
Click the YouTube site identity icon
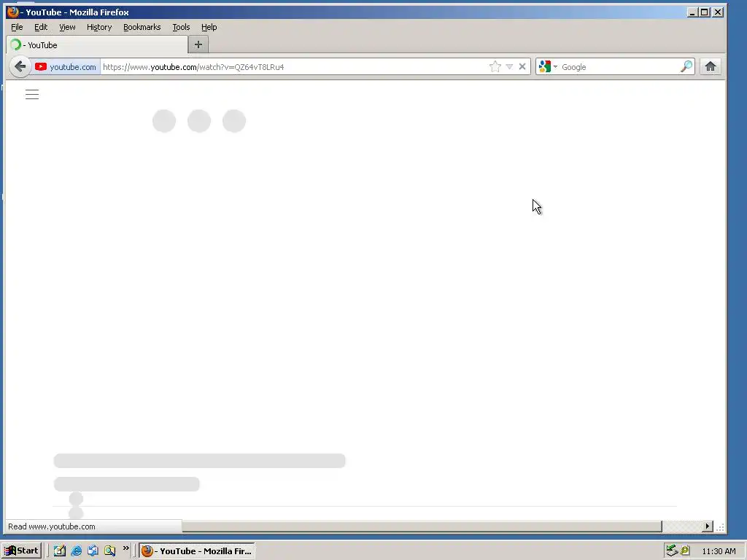41,66
